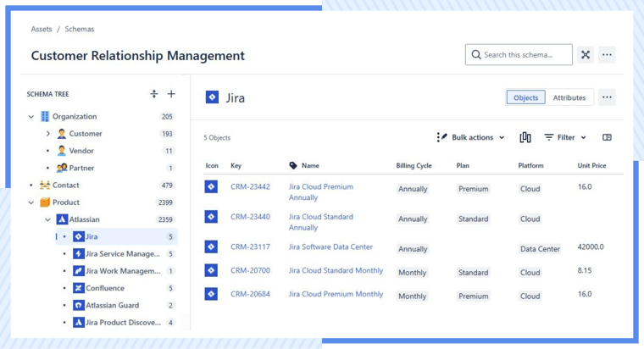
Task: Click the object icon for CRM-23442 row
Action: (x=211, y=186)
